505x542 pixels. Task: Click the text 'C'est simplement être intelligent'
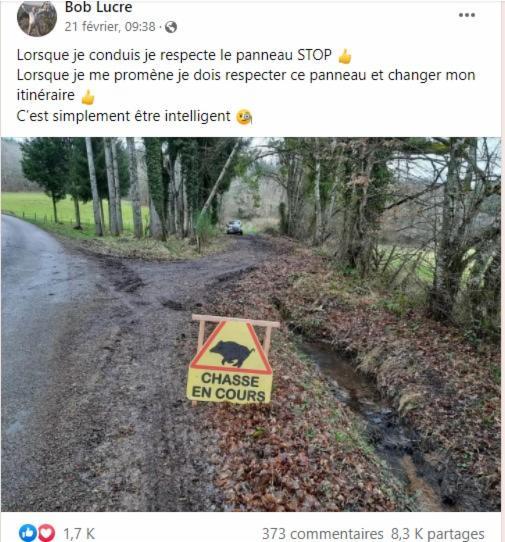coord(123,116)
